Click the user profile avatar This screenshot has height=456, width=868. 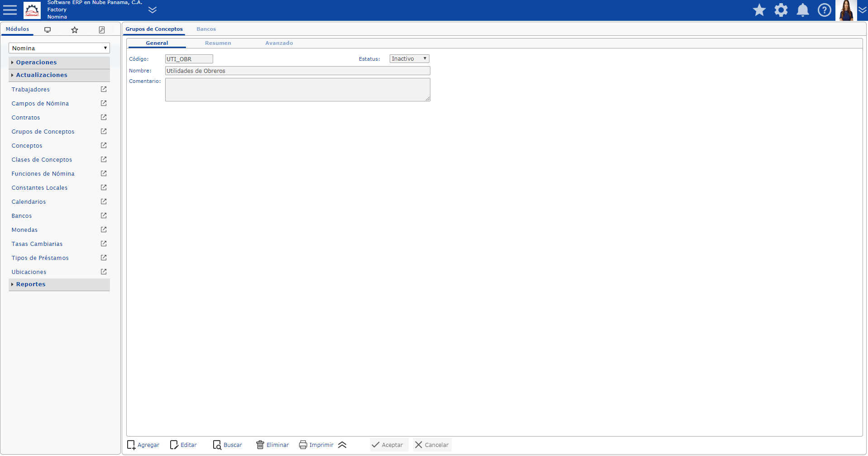(x=846, y=10)
